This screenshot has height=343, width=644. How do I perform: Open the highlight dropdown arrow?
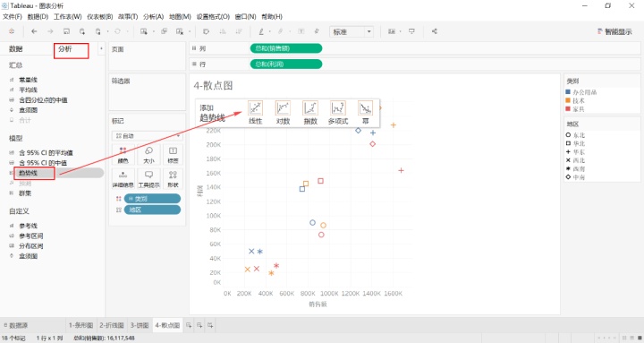[x=270, y=31]
